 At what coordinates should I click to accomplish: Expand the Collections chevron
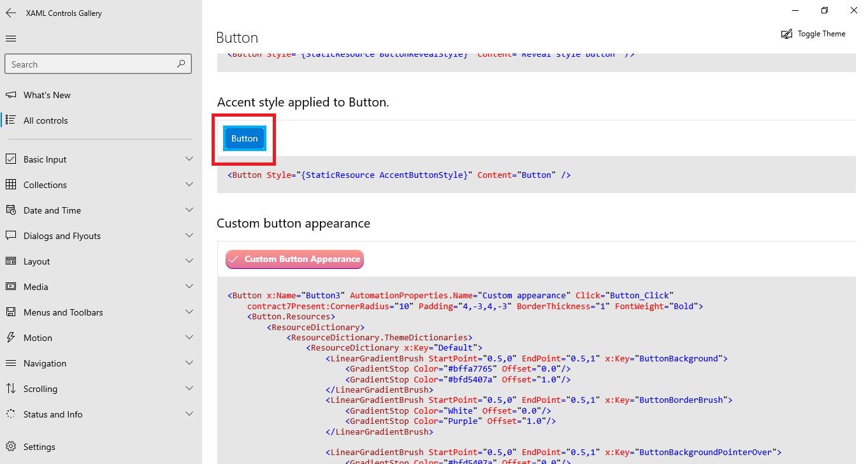click(x=189, y=184)
